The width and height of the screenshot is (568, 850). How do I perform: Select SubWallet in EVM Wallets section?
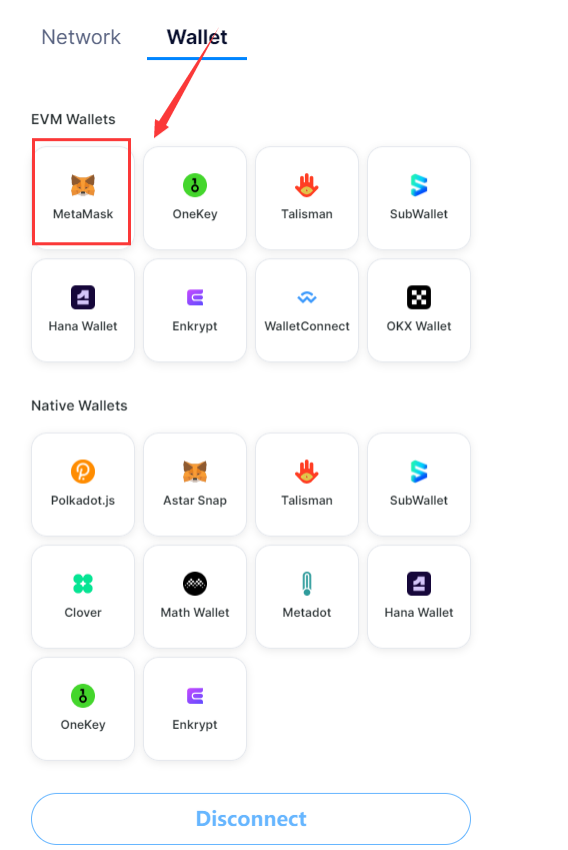pos(419,197)
